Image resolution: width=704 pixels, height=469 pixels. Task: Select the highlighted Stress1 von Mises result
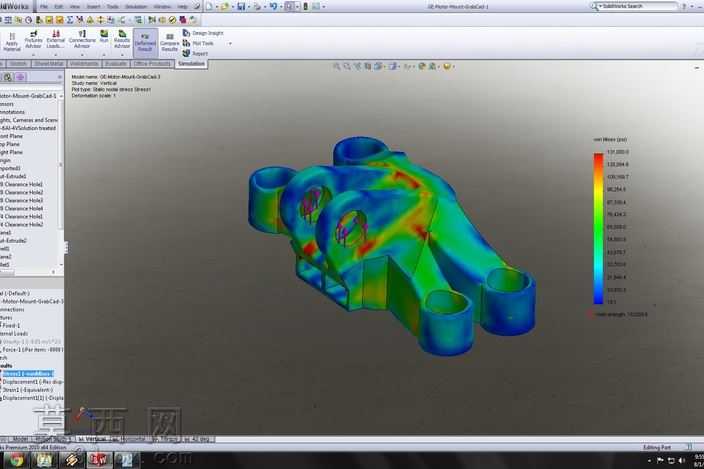28,373
